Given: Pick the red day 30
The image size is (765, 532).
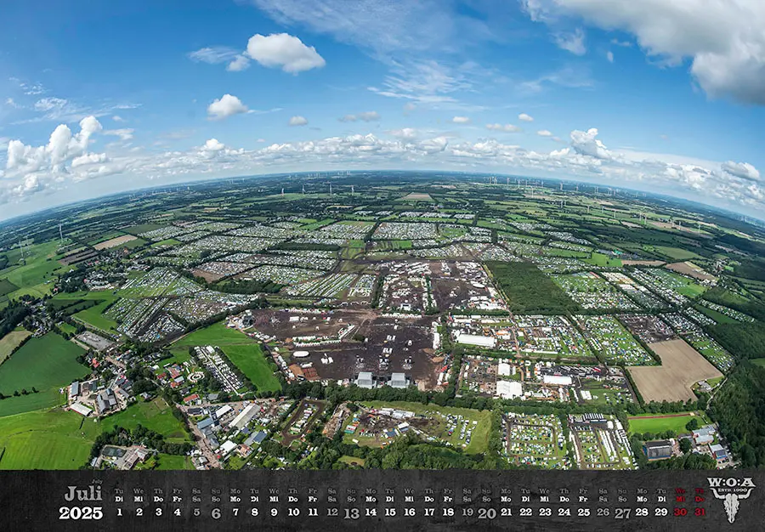Looking at the screenshot, I should point(680,512).
